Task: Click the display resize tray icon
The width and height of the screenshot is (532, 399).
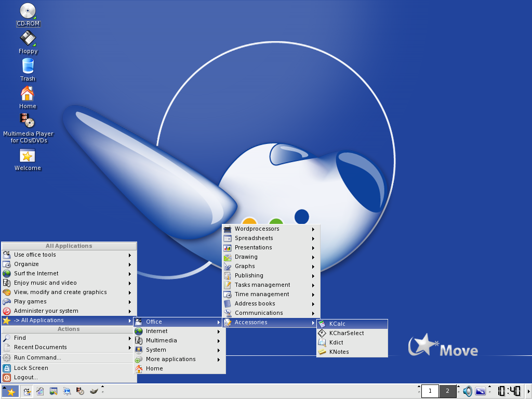Action: [x=481, y=392]
